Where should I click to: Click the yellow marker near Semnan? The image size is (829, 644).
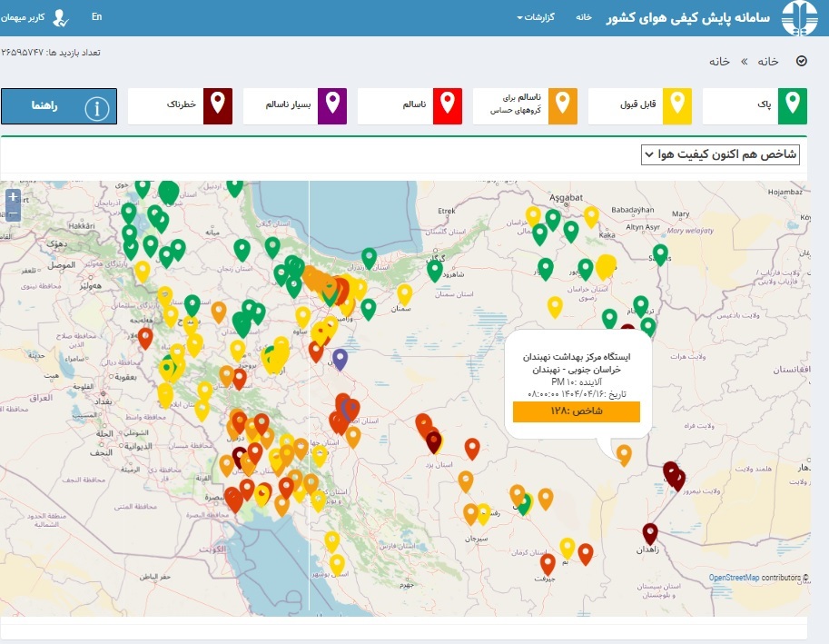(404, 294)
